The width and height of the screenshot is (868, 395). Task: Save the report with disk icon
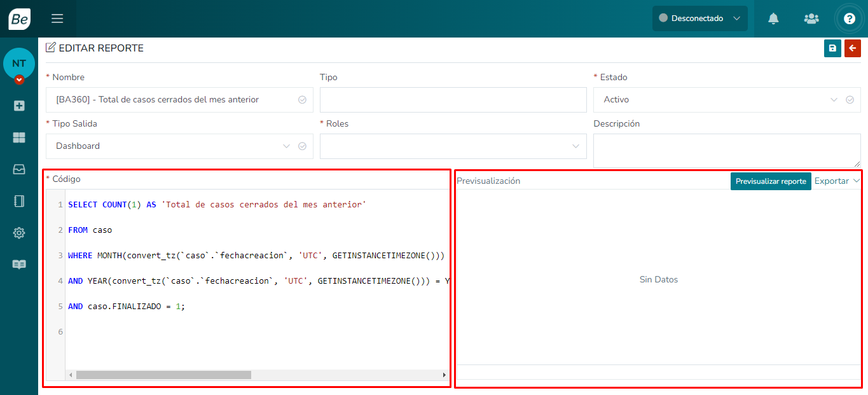(x=832, y=48)
